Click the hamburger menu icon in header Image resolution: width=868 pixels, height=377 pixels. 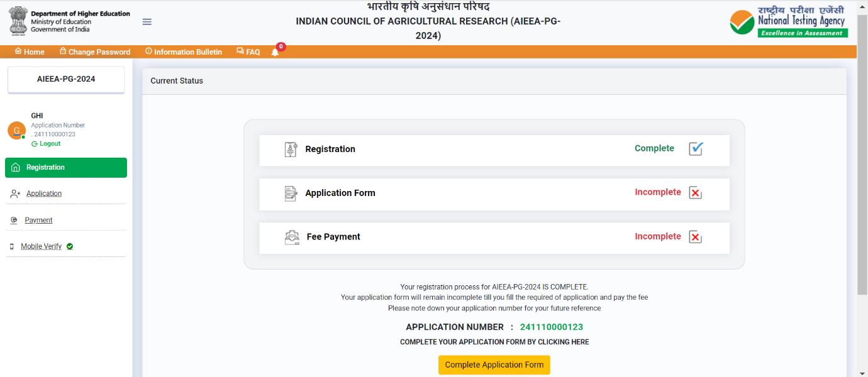click(147, 22)
